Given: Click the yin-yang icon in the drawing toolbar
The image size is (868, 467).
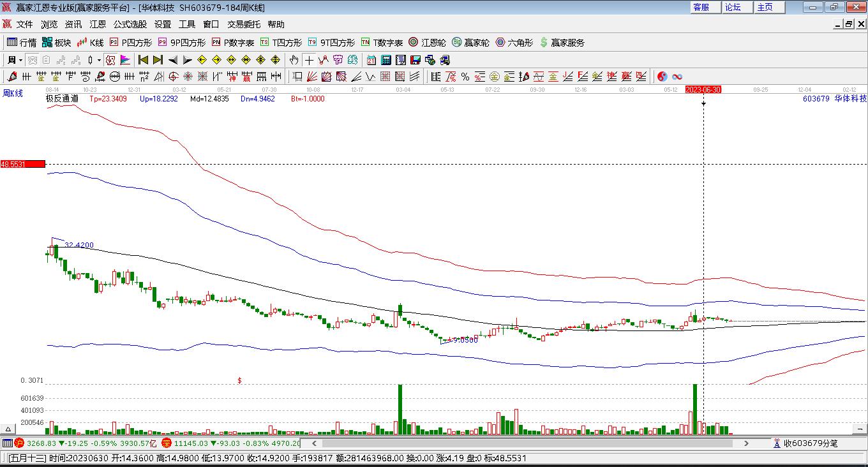Looking at the screenshot, I should 662,77.
